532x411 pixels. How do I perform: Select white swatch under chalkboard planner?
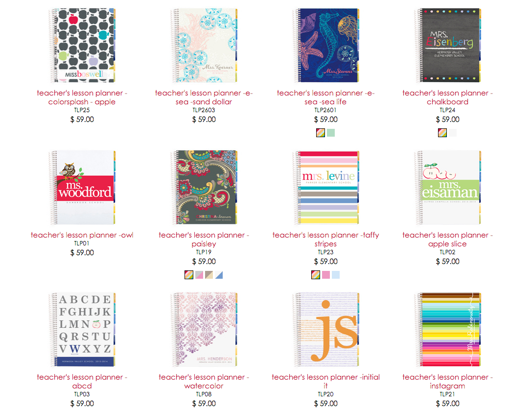point(453,133)
